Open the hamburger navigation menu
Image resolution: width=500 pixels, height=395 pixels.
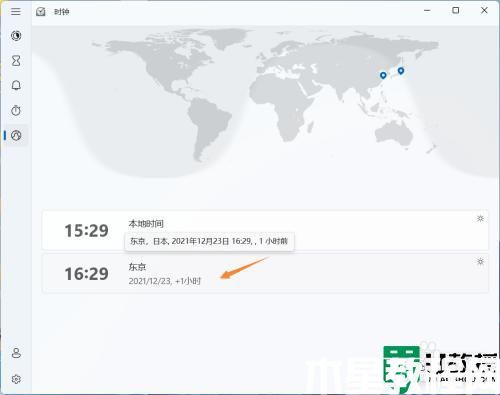click(x=16, y=11)
